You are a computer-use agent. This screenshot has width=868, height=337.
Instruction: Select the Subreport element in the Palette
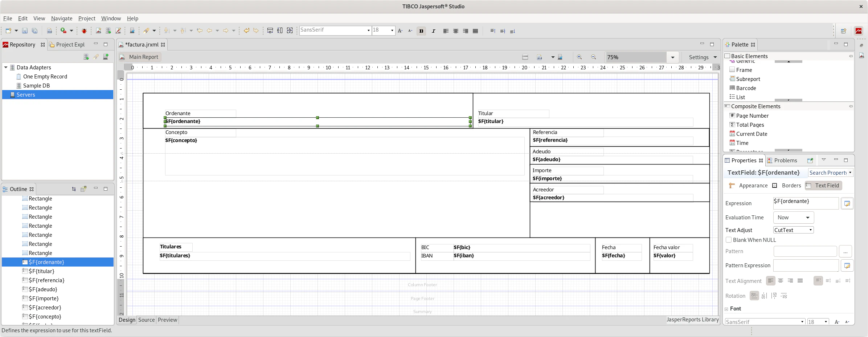748,79
